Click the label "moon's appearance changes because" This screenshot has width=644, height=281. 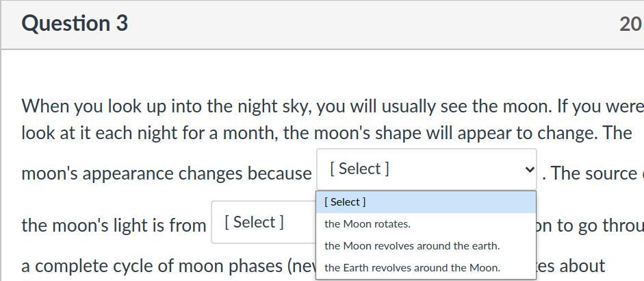[166, 174]
